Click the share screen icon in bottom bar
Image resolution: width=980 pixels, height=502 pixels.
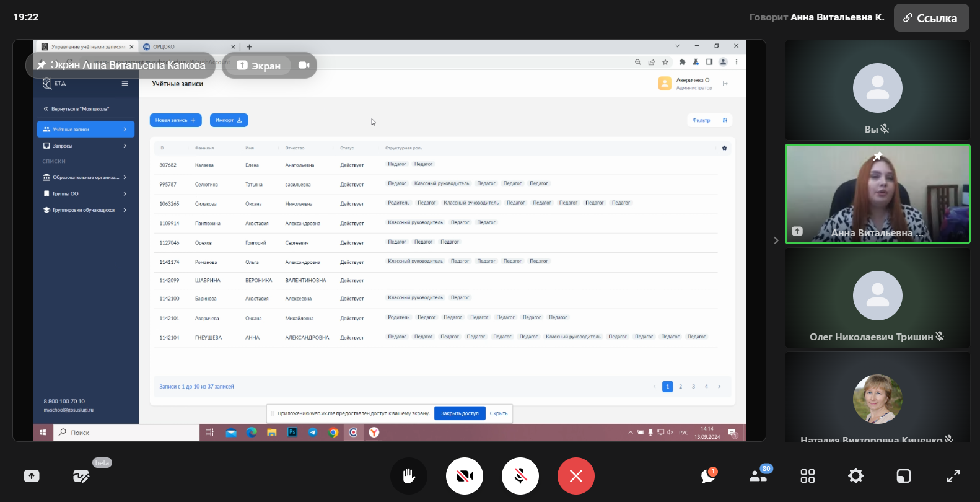point(32,476)
